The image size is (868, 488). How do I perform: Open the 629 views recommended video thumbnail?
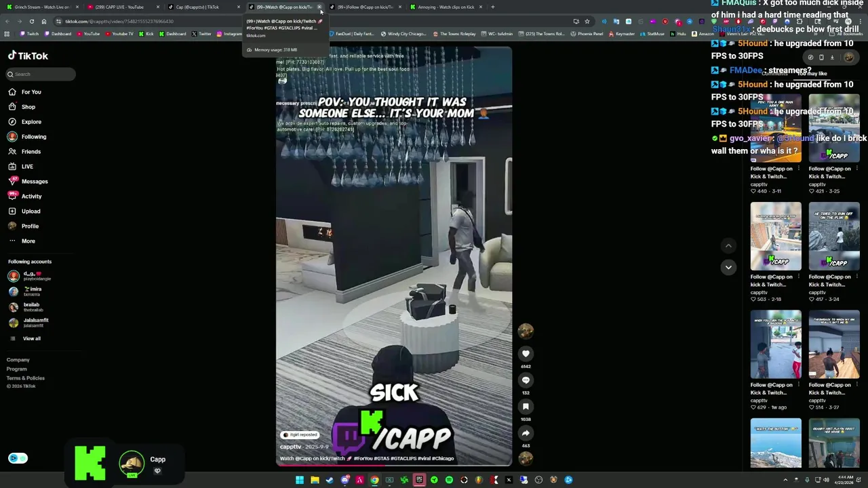(x=776, y=344)
